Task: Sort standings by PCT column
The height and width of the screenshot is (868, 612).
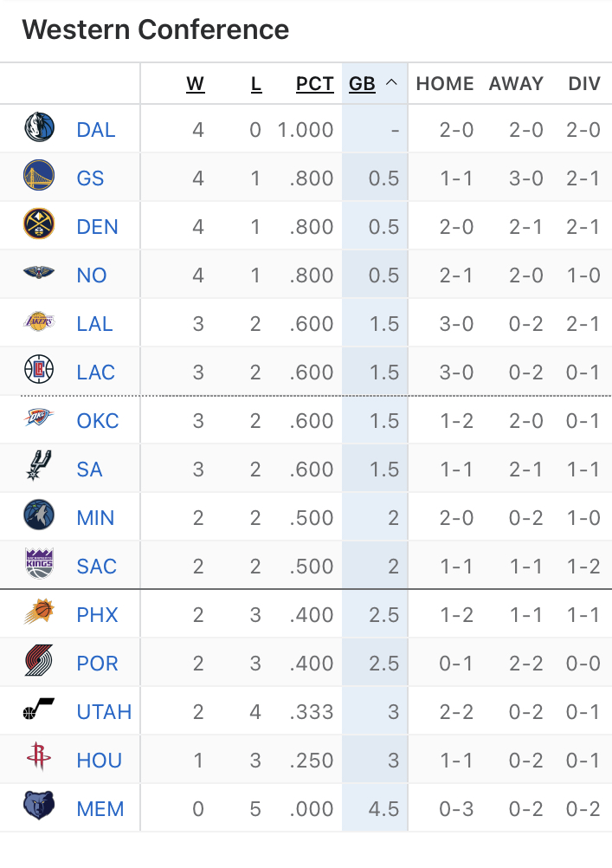Action: (314, 84)
